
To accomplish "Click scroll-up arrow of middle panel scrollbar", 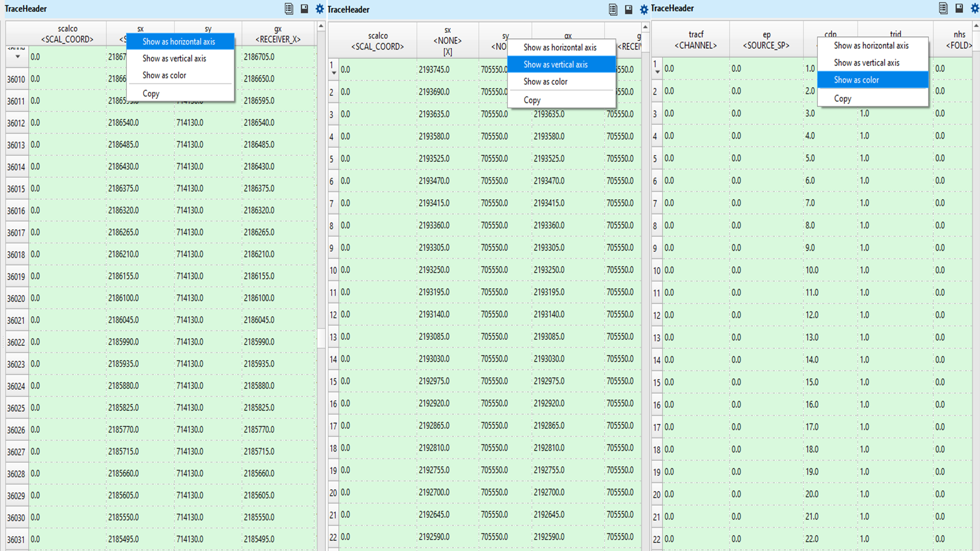I will pyautogui.click(x=645, y=27).
